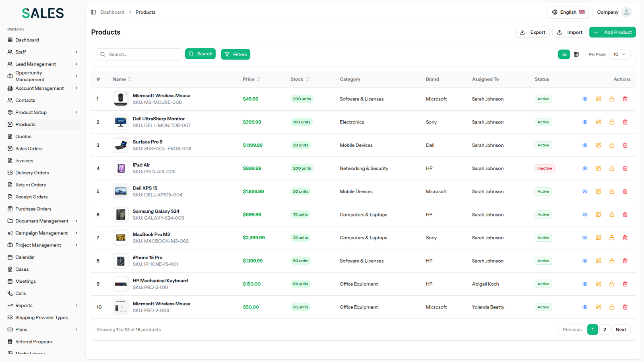Click the lock icon for Dell XPS 15

pyautogui.click(x=611, y=191)
